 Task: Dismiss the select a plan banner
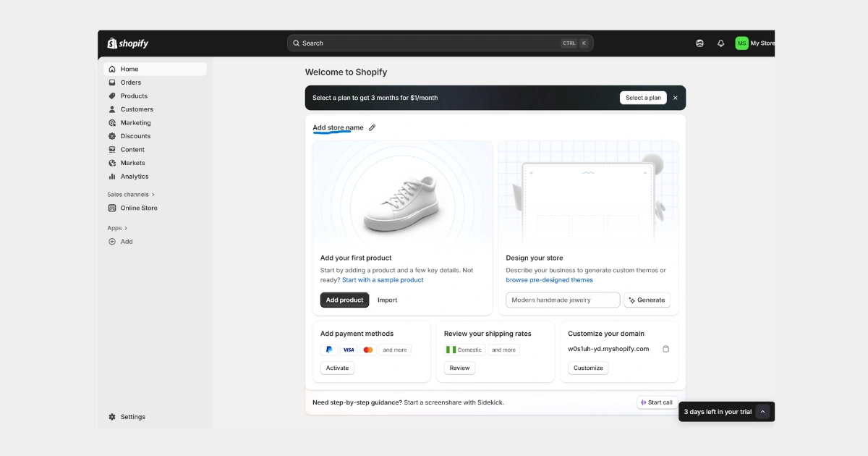(676, 98)
